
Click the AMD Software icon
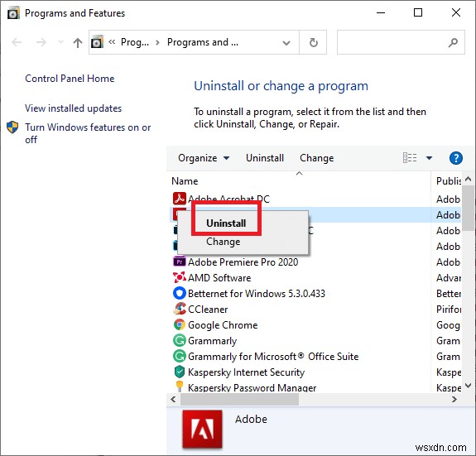click(180, 277)
